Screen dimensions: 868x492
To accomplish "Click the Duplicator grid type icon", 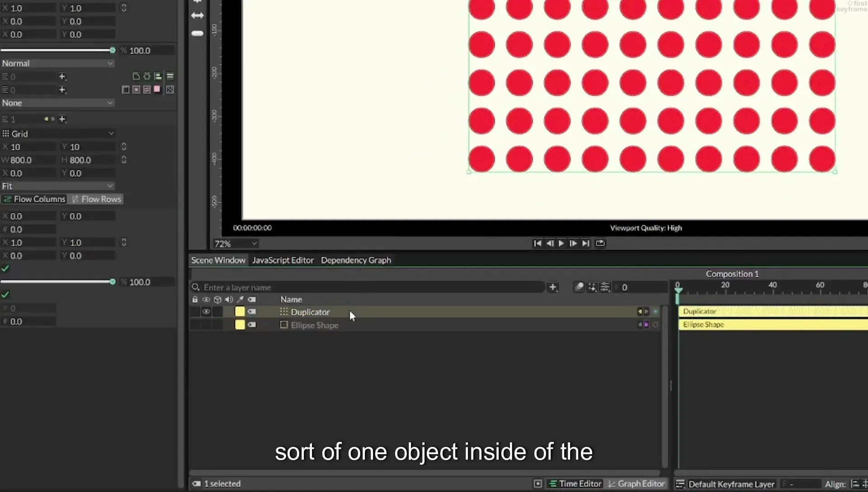I will click(284, 312).
